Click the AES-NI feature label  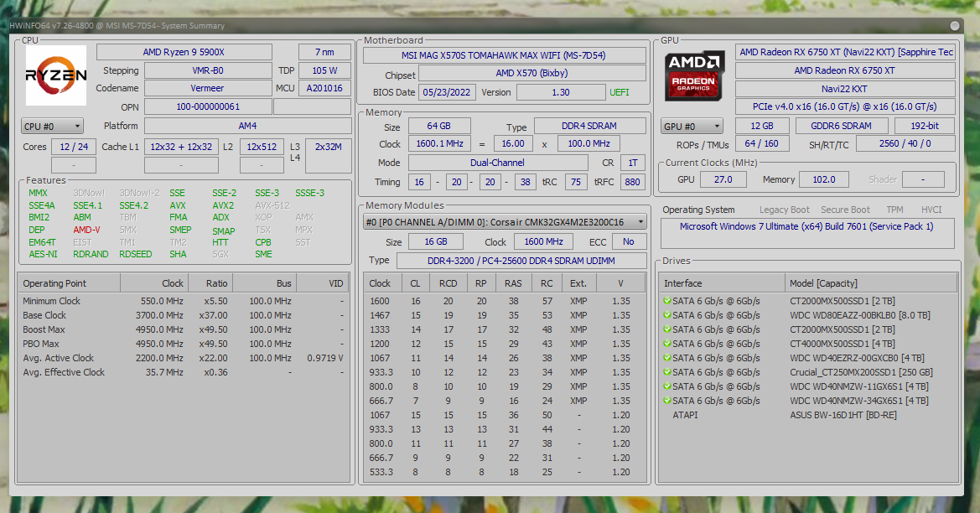(43, 254)
